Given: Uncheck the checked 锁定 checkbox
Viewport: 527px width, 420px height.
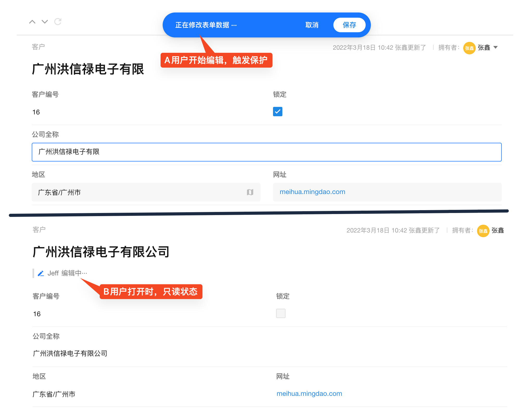Looking at the screenshot, I should click(x=277, y=112).
